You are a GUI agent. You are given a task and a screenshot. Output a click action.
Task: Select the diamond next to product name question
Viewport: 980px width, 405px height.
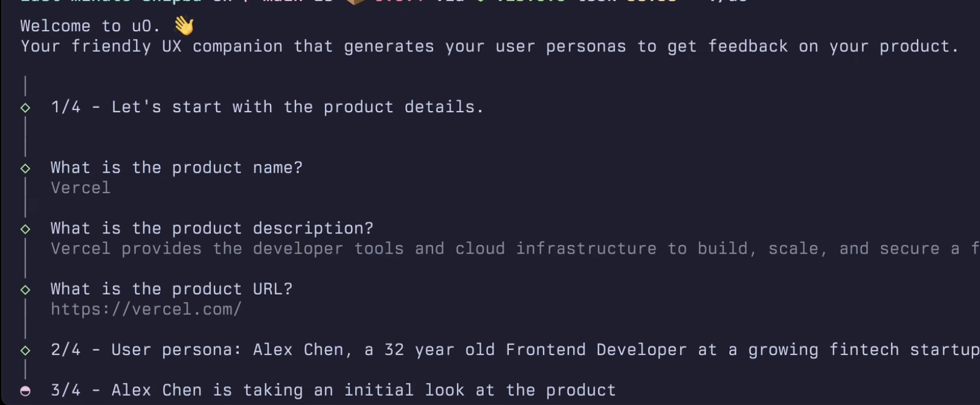pyautogui.click(x=26, y=168)
